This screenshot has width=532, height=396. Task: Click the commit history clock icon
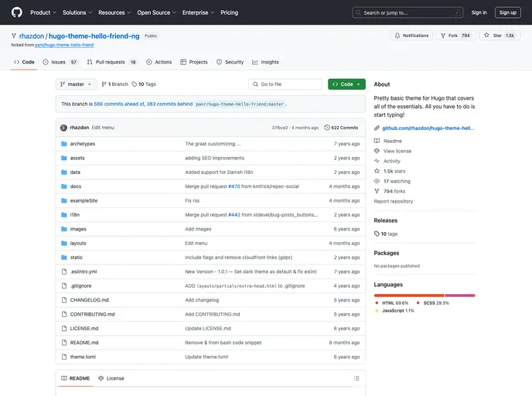(328, 128)
